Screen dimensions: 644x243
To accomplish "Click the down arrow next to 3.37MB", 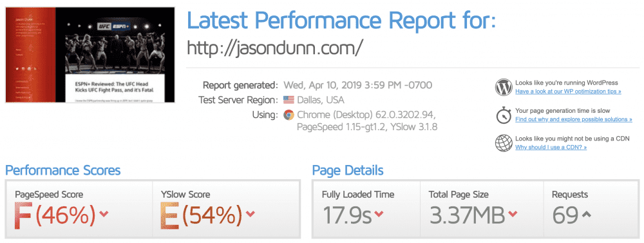I will (513, 214).
